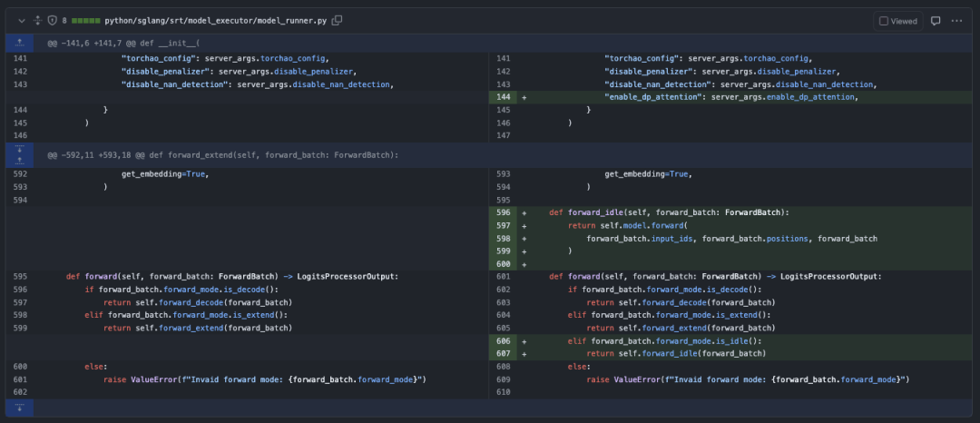Click the __init__ hunk header text
Viewport: 980px width, 423px height.
[123, 43]
